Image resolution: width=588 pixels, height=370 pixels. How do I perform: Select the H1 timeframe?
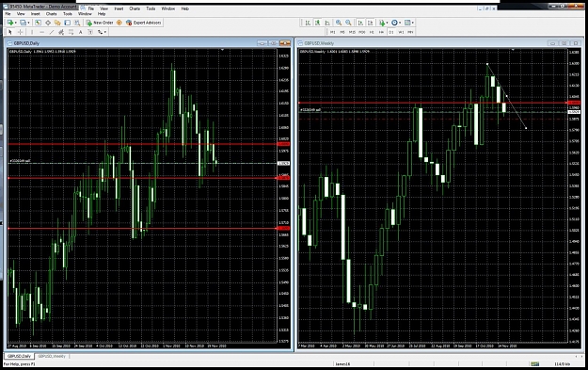(x=372, y=32)
